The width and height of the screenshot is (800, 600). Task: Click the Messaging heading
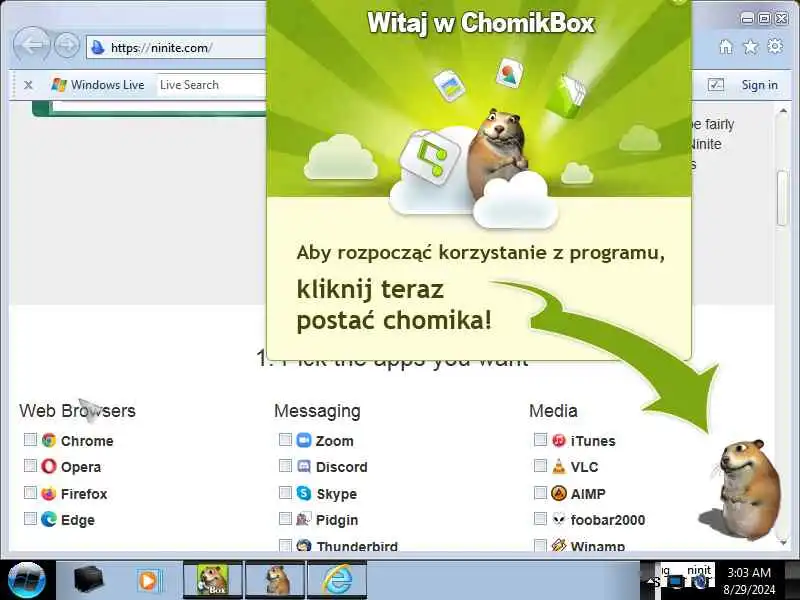coord(317,411)
